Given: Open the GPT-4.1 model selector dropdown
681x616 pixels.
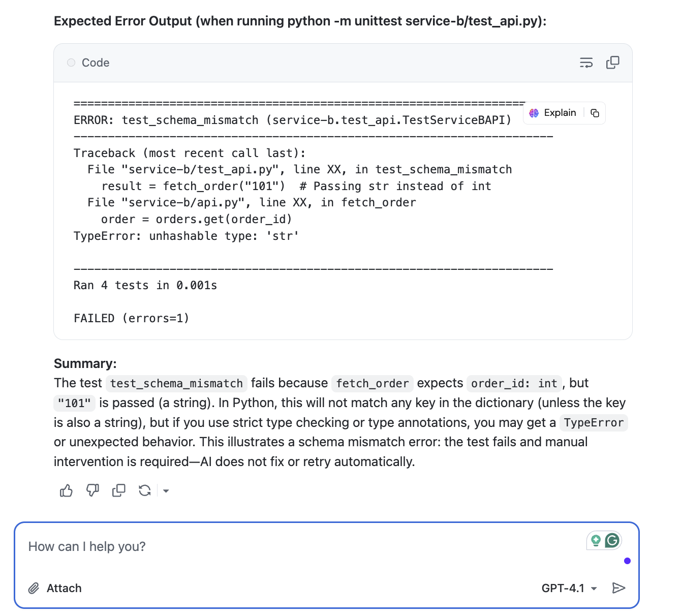Looking at the screenshot, I should pos(569,588).
